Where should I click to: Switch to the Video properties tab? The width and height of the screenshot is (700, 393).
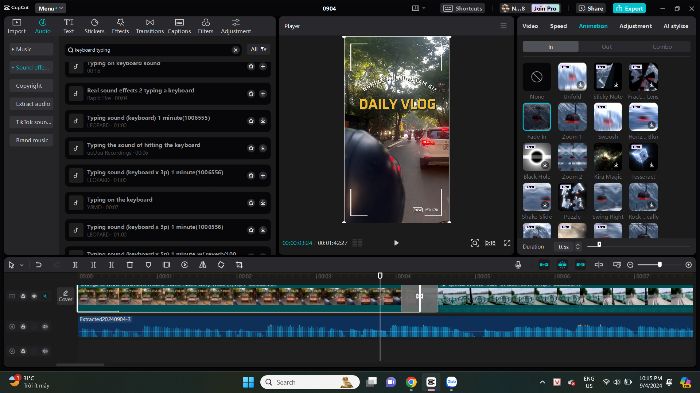click(x=530, y=26)
